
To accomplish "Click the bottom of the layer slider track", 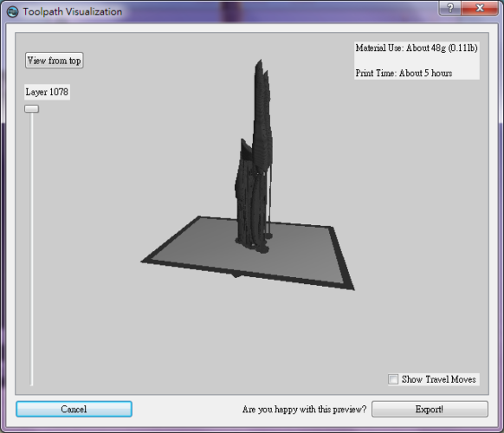I will click(31, 382).
